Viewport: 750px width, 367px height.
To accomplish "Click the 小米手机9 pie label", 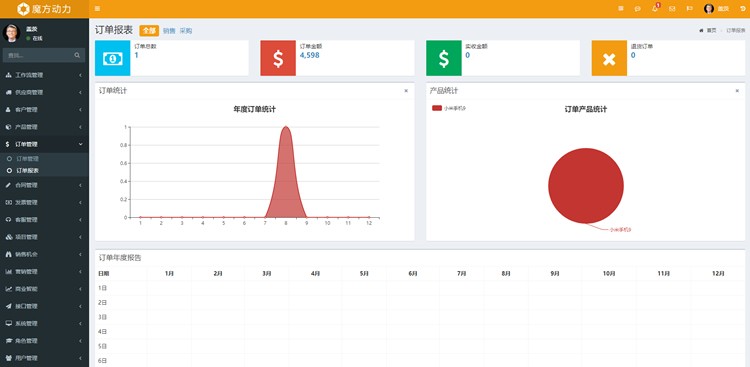I will click(x=620, y=230).
